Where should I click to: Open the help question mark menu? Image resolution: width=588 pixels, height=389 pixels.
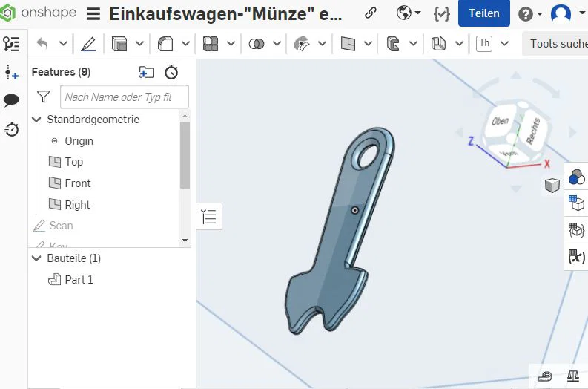coord(530,14)
